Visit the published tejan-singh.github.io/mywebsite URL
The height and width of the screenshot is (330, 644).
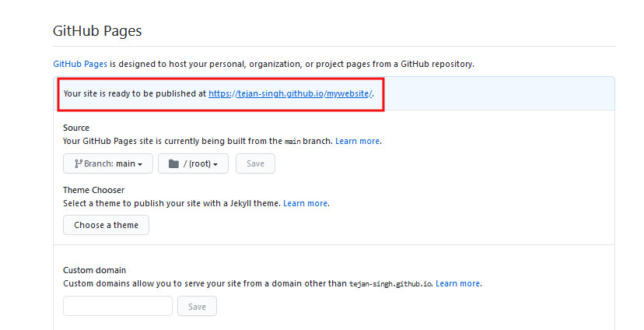(x=290, y=93)
